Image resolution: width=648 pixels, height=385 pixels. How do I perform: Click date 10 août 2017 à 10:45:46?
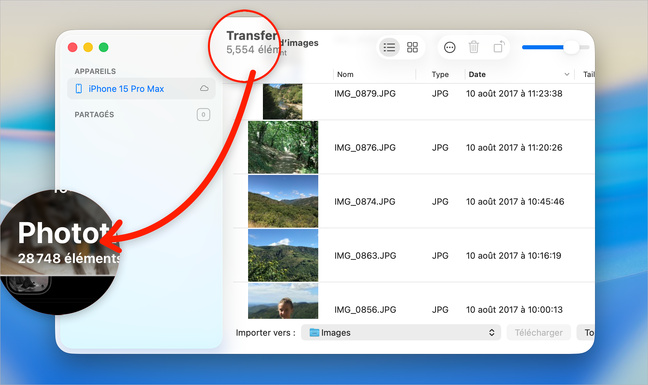pyautogui.click(x=515, y=202)
